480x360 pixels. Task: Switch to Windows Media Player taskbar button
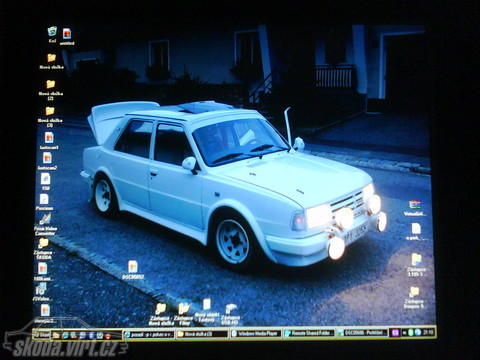pos(256,333)
